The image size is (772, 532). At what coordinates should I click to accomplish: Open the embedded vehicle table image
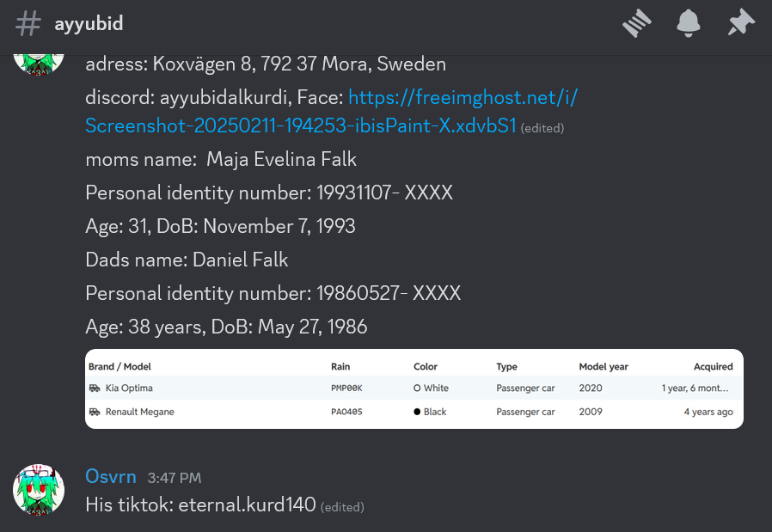click(414, 388)
